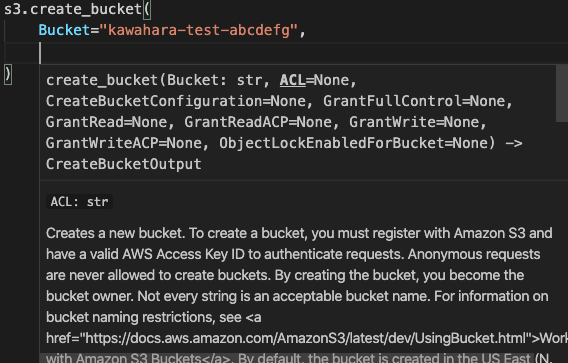The height and width of the screenshot is (363, 568).
Task: Click the create_bucket method call in the editor
Action: click(86, 9)
